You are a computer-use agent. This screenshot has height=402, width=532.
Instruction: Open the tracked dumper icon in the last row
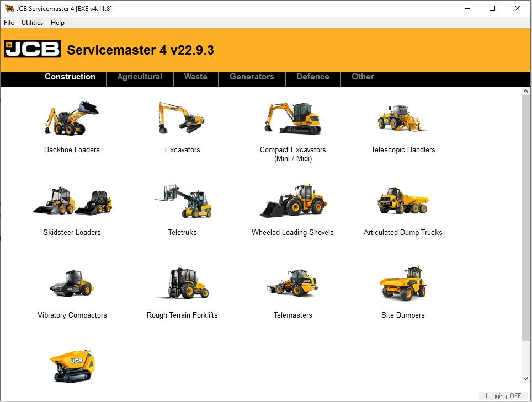tap(73, 366)
